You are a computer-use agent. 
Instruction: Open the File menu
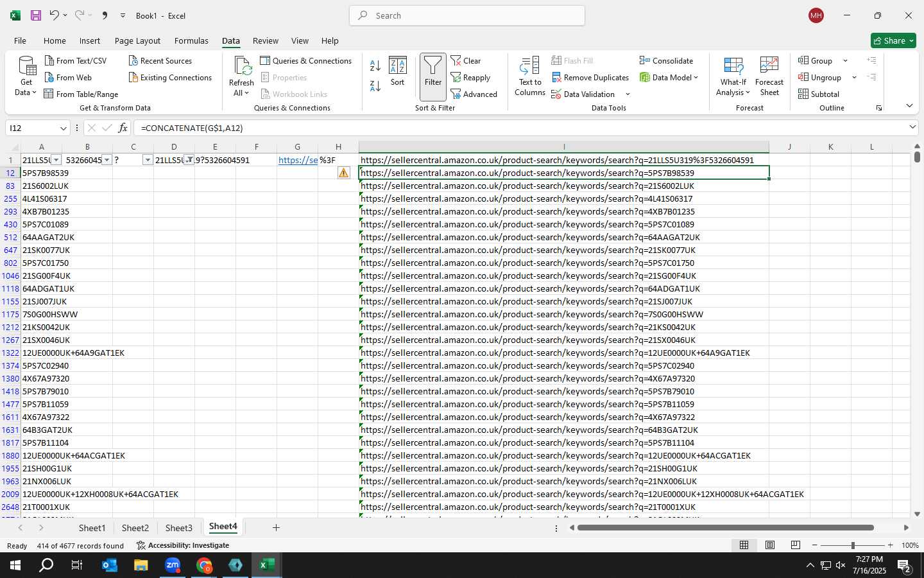pos(20,40)
